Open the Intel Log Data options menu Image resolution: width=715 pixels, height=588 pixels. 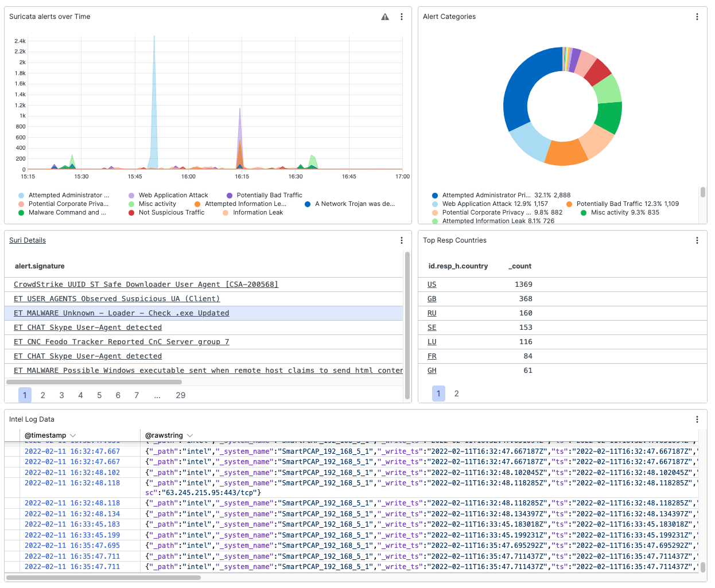pos(697,419)
